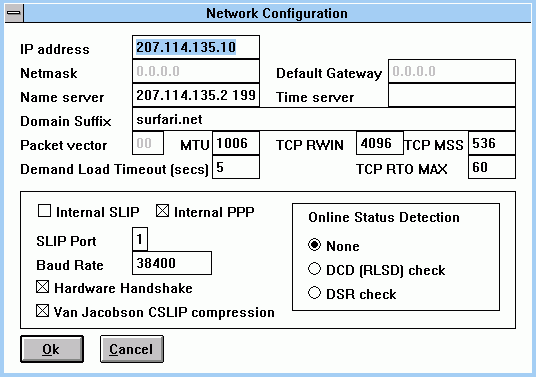This screenshot has width=536, height=377.
Task: Click the "TCP RTO MAX" label
Action: tap(402, 169)
